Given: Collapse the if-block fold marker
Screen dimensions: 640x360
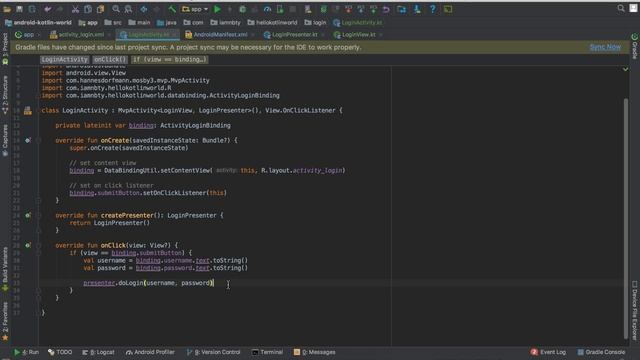Looking at the screenshot, I should click(x=38, y=253).
